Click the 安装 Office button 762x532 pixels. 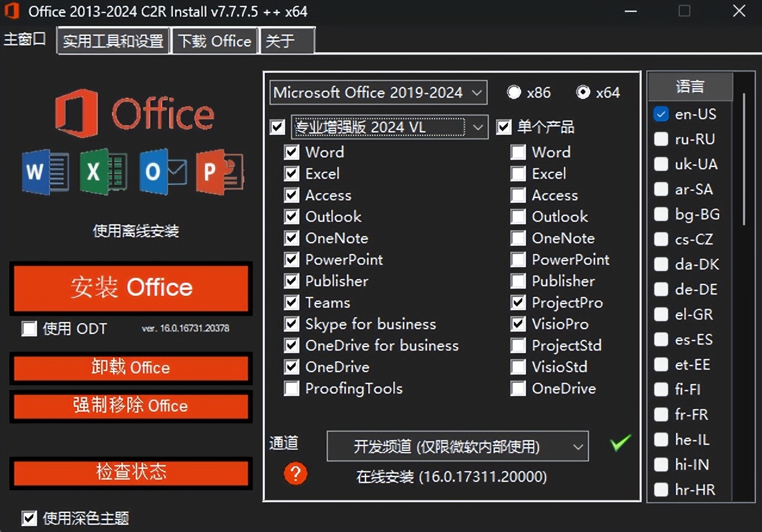[x=131, y=288]
